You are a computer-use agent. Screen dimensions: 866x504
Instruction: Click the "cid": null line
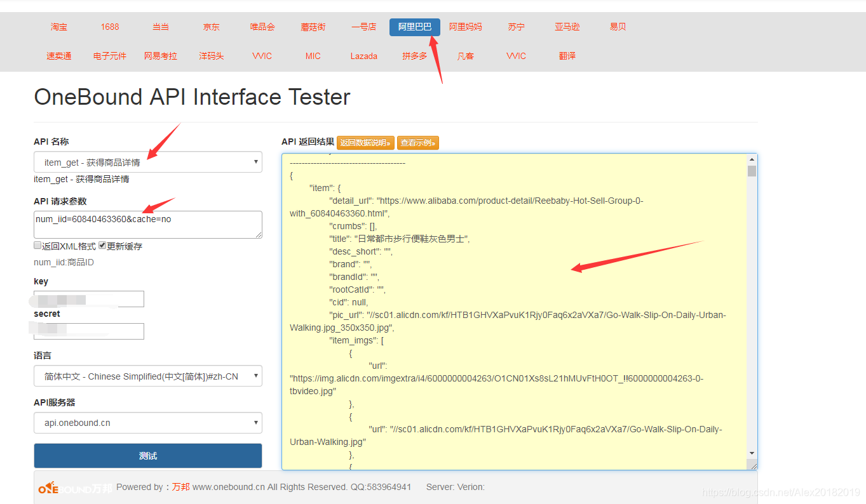coord(349,302)
